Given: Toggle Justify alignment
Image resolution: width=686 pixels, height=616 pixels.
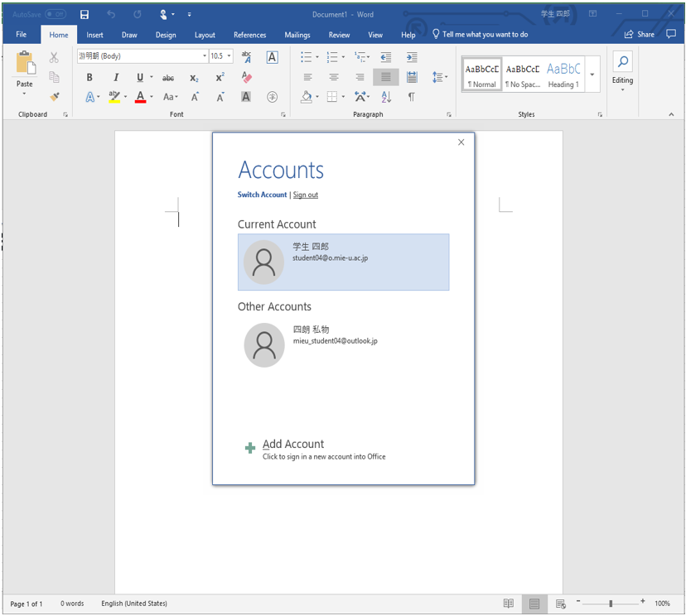Looking at the screenshot, I should tap(386, 77).
